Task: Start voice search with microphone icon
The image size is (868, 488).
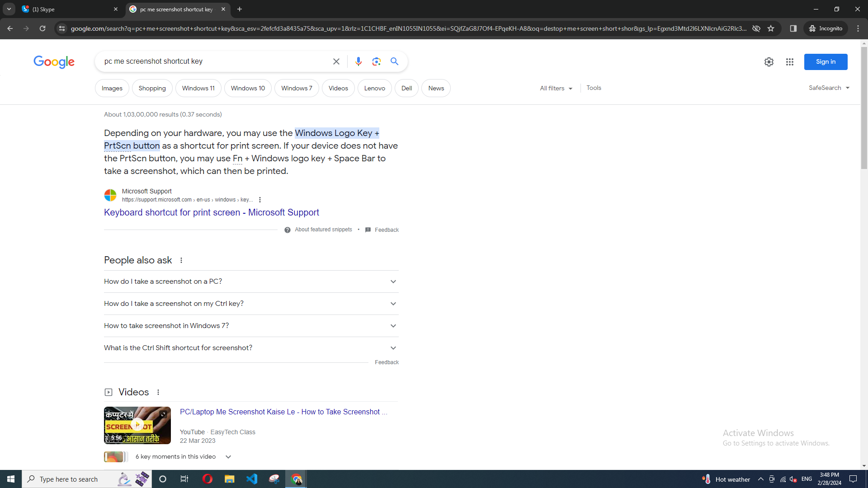Action: [x=358, y=61]
